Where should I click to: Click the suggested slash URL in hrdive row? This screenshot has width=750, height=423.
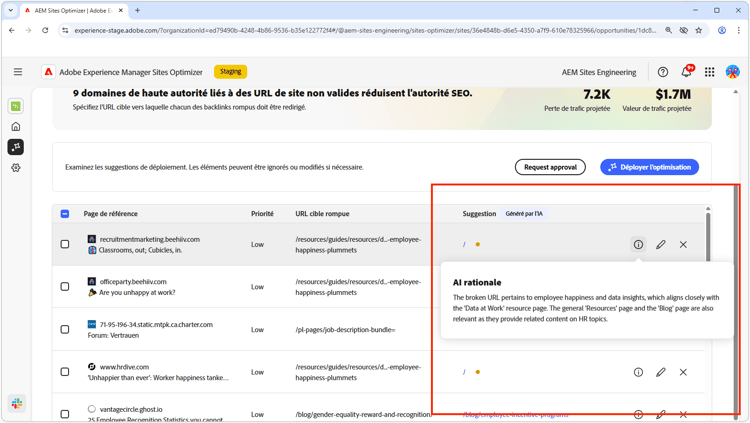[464, 372]
